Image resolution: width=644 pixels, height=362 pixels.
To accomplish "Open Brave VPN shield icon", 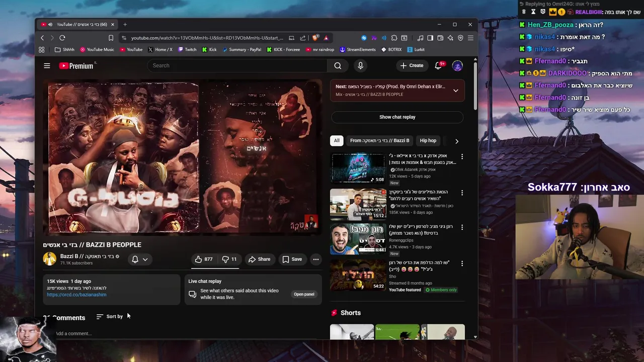I will coord(460,38).
